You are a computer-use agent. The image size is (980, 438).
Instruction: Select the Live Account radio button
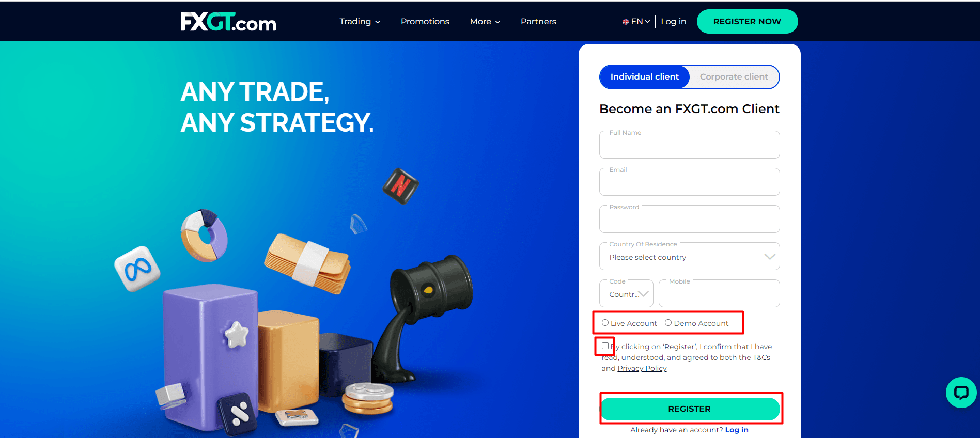point(605,323)
